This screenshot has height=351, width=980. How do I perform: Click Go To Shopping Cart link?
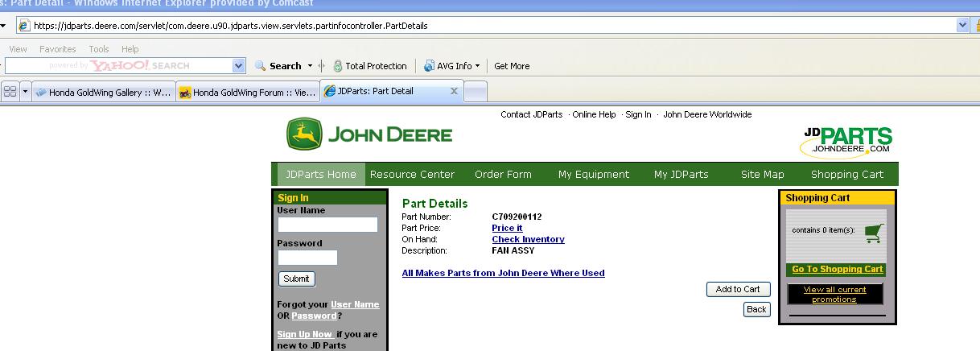[837, 269]
